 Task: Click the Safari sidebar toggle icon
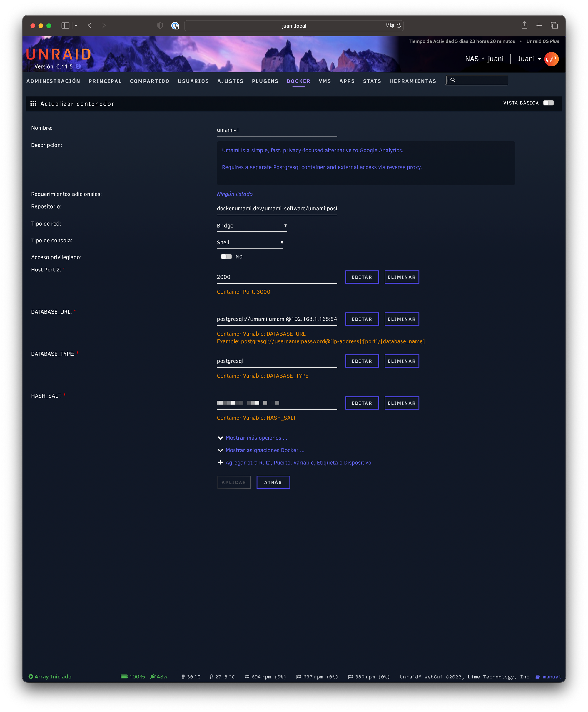[65, 25]
